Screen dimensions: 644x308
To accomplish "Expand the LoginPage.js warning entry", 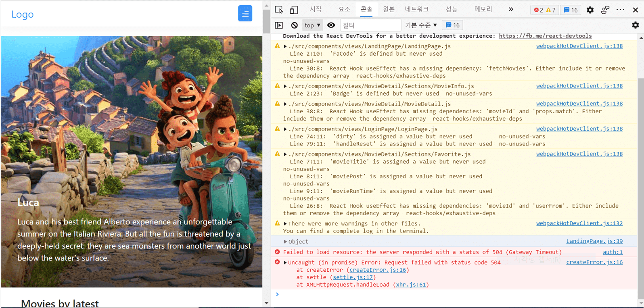I will (x=285, y=129).
